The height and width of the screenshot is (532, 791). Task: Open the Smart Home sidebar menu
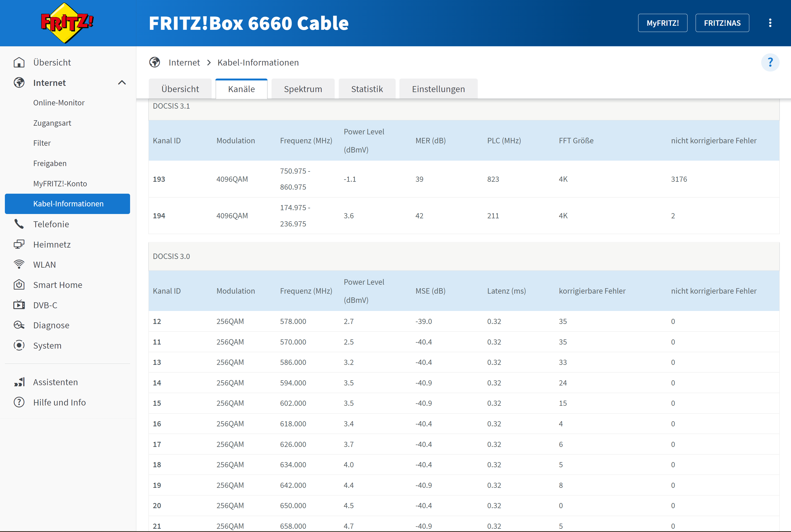tap(58, 285)
